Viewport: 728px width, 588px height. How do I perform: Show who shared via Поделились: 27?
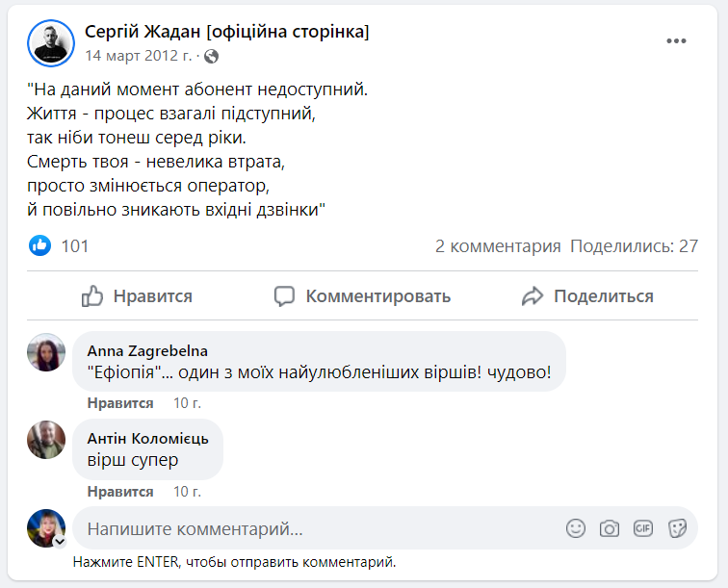[x=634, y=246]
